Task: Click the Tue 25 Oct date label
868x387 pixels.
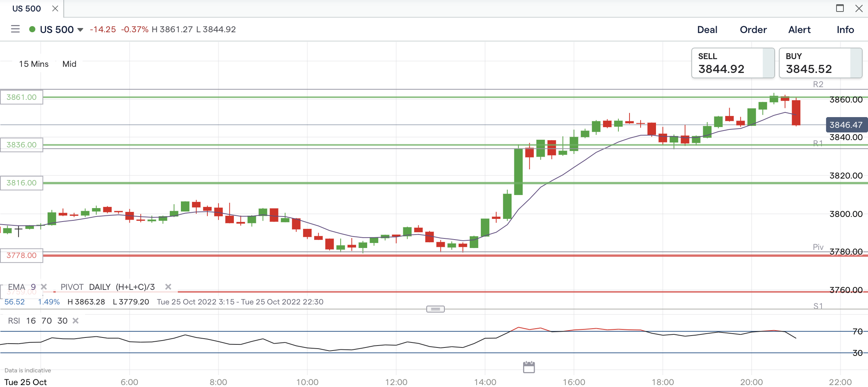Action: [25, 382]
